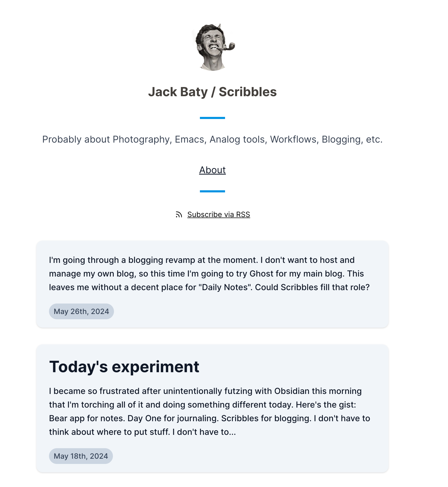Click the avatar portrait of man with pipe

(214, 47)
